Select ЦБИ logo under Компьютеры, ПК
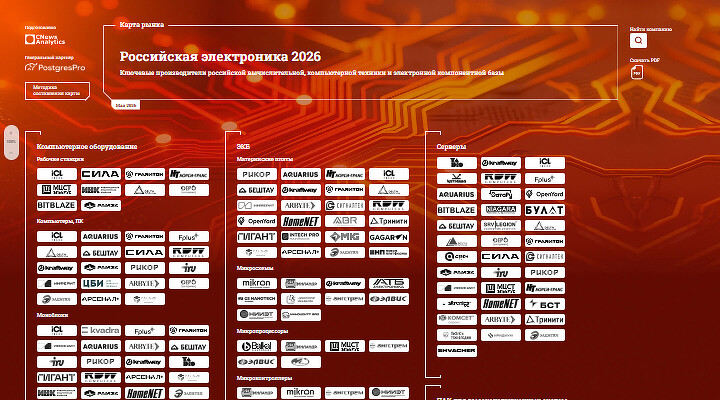Viewport: 720px width, 400px height. tap(101, 283)
